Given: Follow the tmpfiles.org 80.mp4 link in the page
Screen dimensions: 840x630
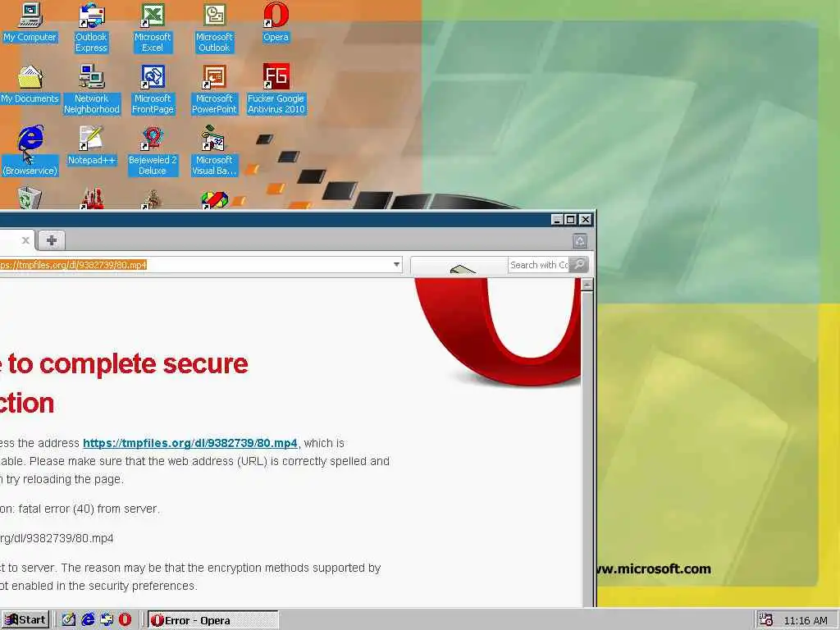Looking at the screenshot, I should 190,443.
